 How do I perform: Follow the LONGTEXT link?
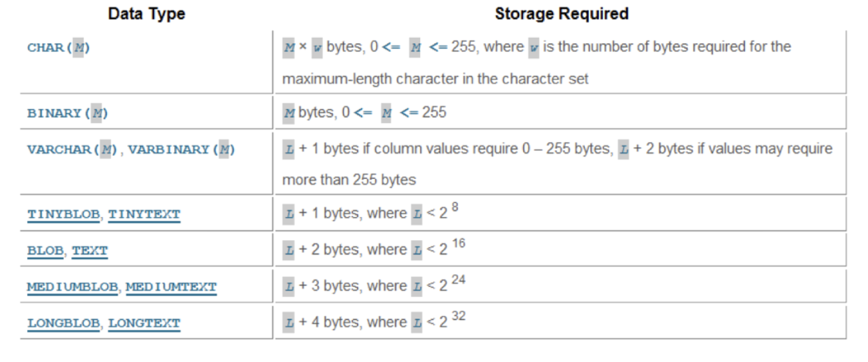pos(144,323)
